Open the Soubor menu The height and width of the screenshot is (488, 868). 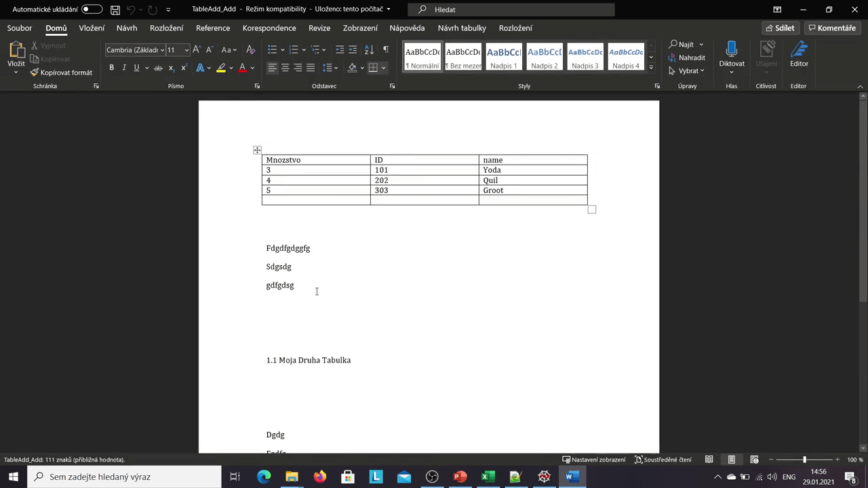[x=20, y=28]
